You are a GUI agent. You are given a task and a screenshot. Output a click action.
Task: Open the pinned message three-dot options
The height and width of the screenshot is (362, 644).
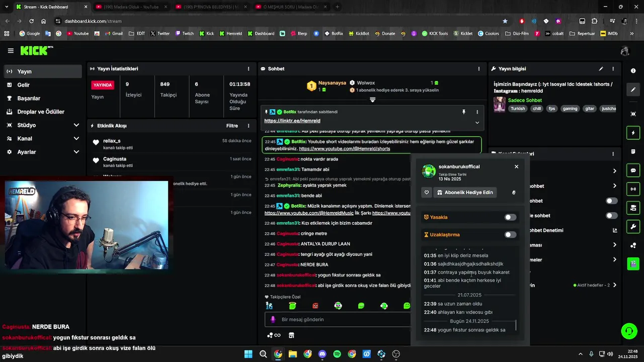[x=477, y=112]
